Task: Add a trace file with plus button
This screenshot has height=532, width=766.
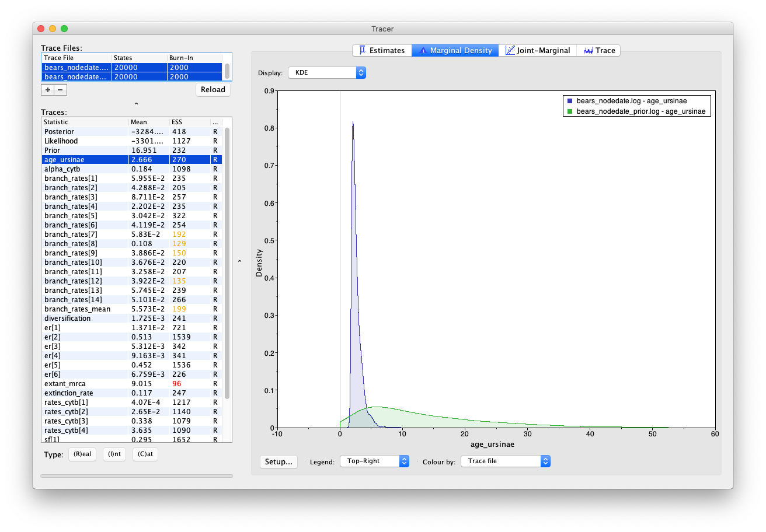Action: point(48,89)
